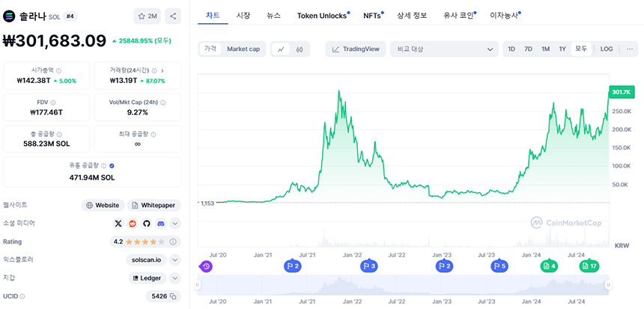The image size is (644, 309).
Task: Expand more explorers chevron beside solscan.io
Action: pos(175,260)
